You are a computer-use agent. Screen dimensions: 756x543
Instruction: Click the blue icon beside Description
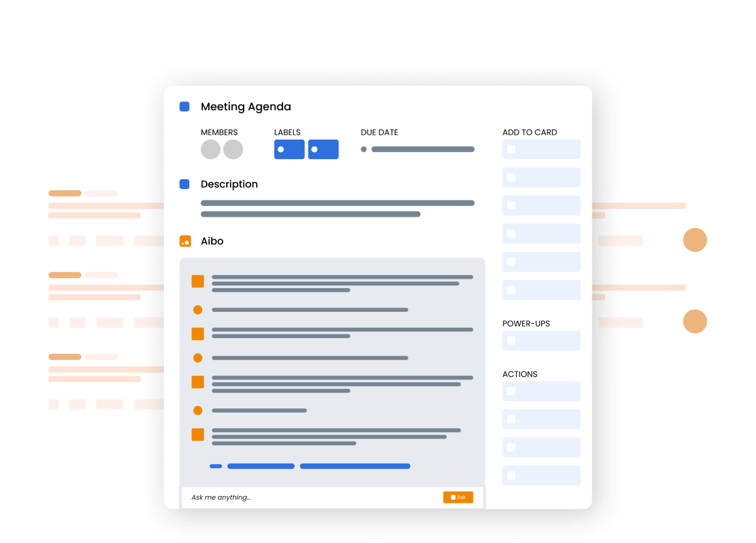pos(184,184)
